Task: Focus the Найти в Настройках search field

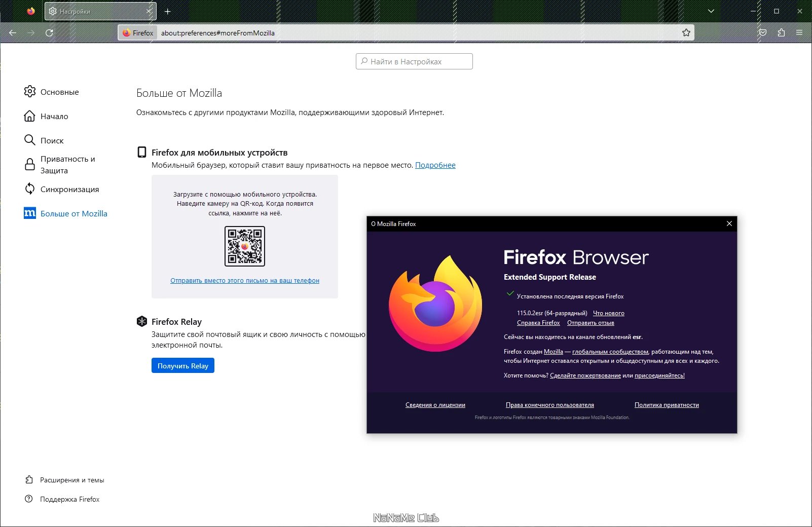Action: [414, 61]
